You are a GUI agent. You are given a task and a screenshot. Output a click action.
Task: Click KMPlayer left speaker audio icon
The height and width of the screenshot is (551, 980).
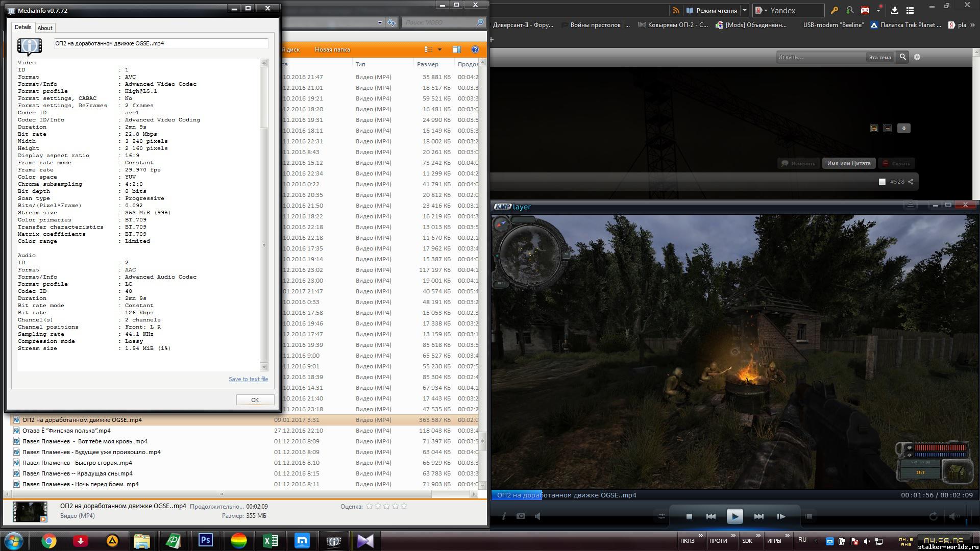click(x=537, y=516)
